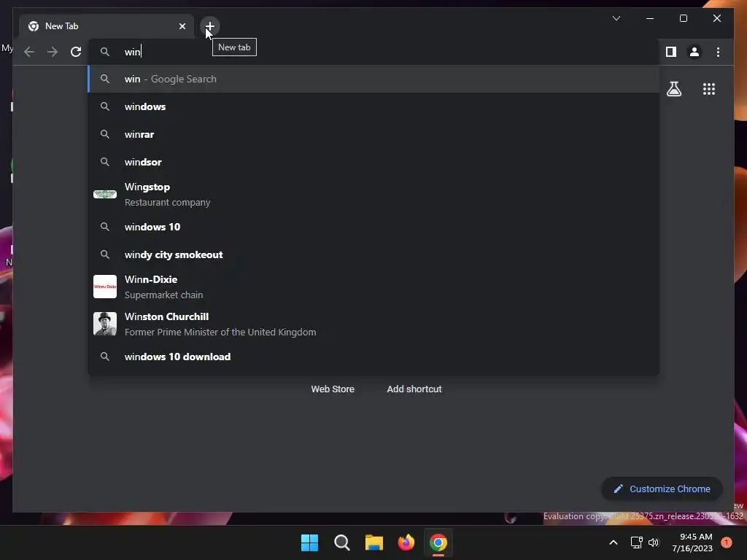Image resolution: width=747 pixels, height=560 pixels.
Task: Open Customize Chrome button
Action: (662, 489)
